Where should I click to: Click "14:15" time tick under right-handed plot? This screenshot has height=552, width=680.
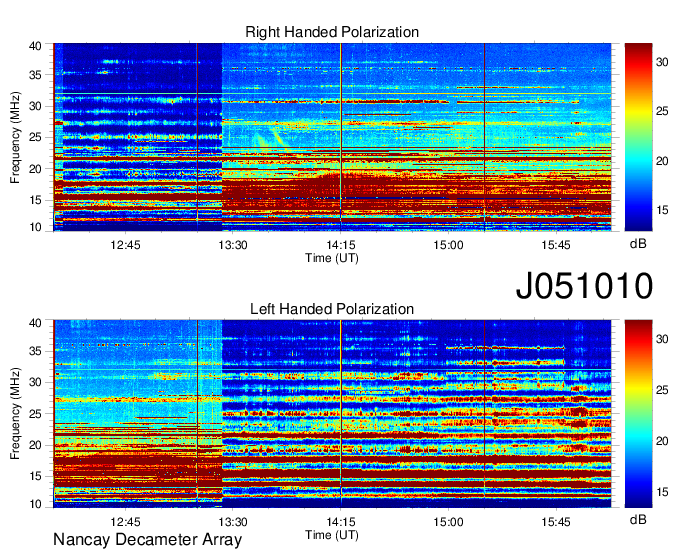pyautogui.click(x=340, y=245)
